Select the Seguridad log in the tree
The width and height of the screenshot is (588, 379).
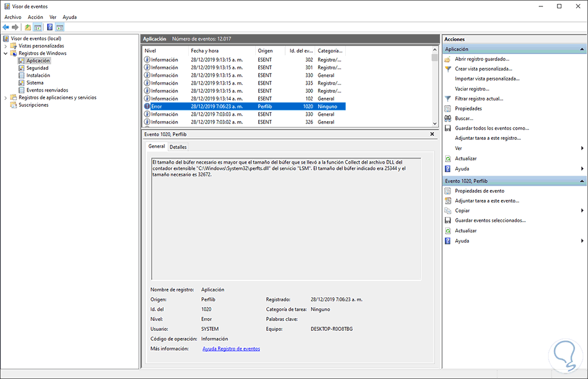[37, 68]
